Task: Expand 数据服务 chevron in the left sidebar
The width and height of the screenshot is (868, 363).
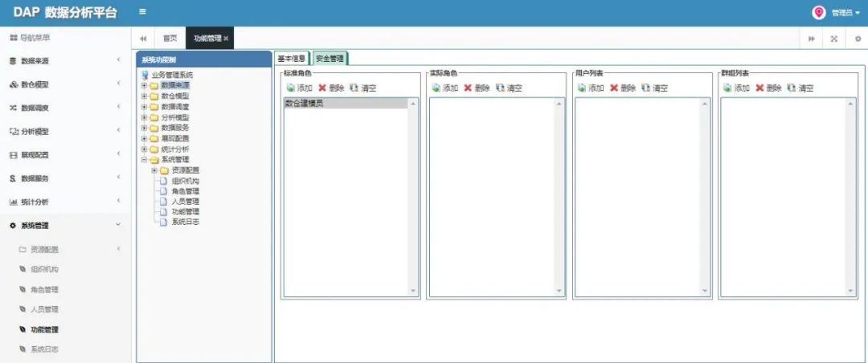Action: tap(118, 177)
